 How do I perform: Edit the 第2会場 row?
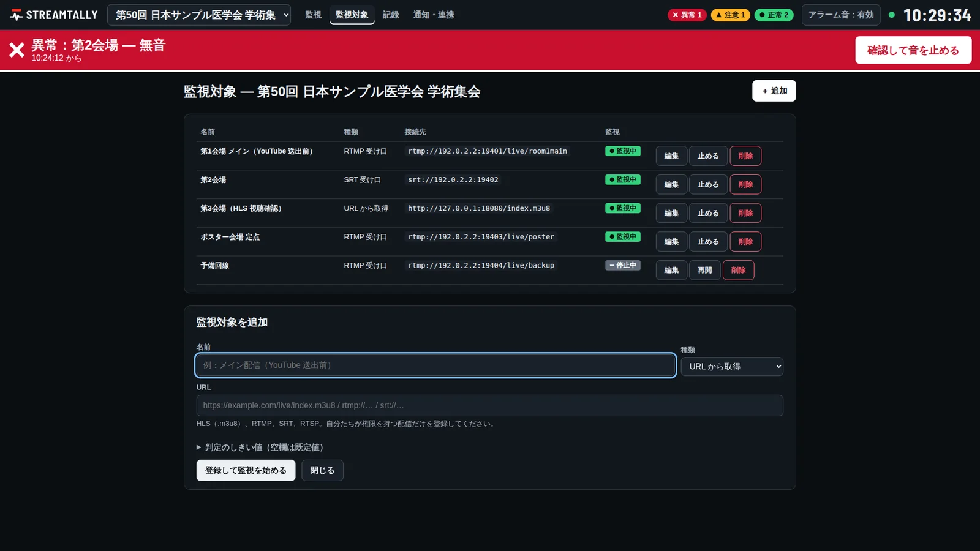(x=671, y=184)
